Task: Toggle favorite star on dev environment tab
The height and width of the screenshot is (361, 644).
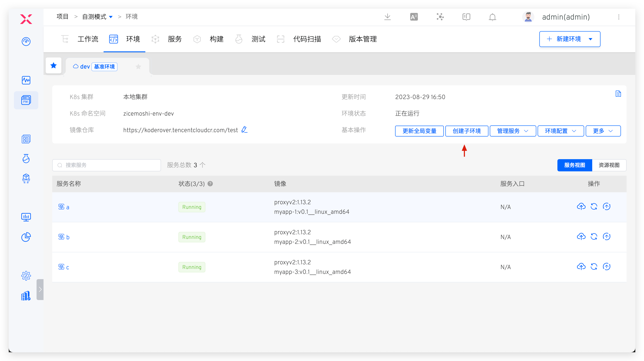Action: (138, 67)
